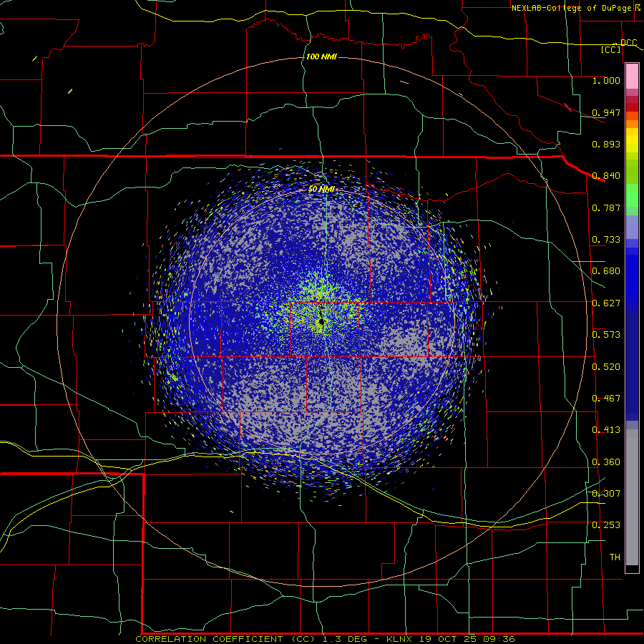Image resolution: width=644 pixels, height=644 pixels.
Task: Click the 19 OCT 25 date text
Action: [x=448, y=639]
